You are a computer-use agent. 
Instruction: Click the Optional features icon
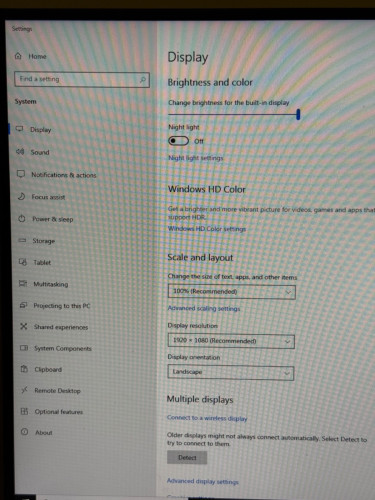tap(24, 411)
